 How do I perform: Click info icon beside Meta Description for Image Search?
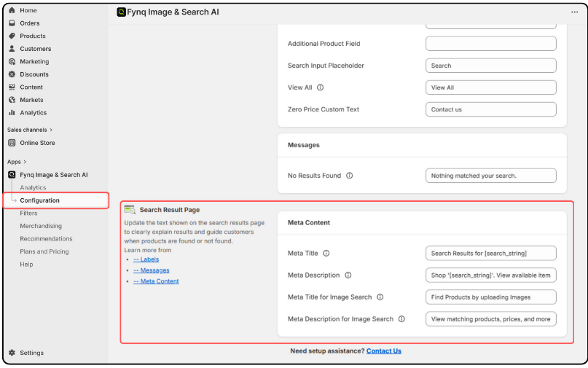[x=401, y=319]
